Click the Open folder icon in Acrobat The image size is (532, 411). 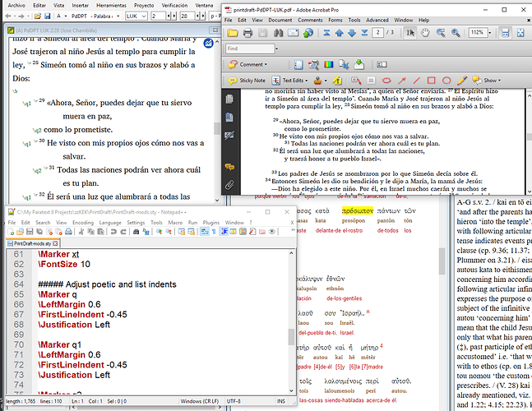[x=233, y=33]
